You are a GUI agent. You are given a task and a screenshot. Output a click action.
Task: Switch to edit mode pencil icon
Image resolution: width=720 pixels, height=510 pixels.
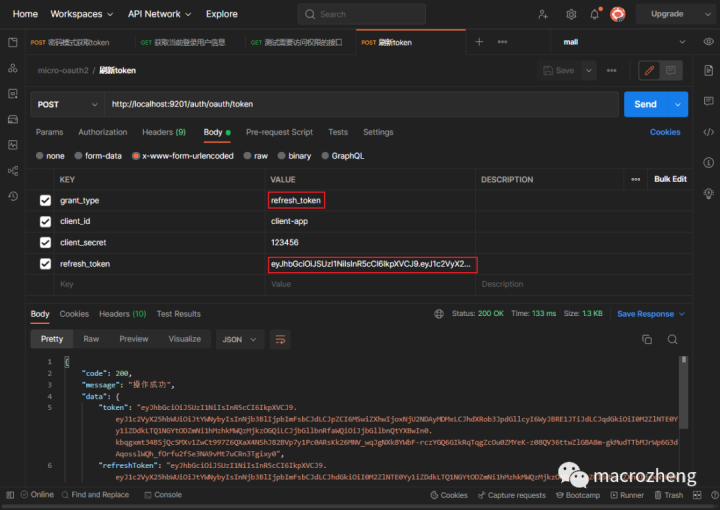(x=649, y=71)
